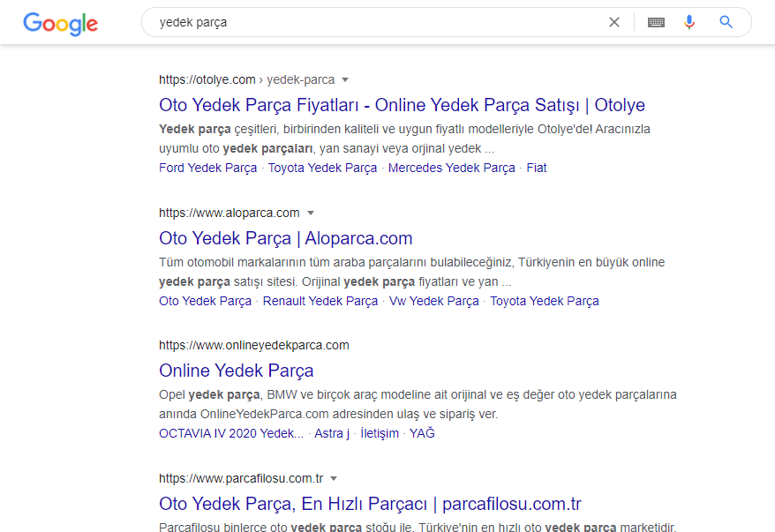Click the İletişim link under Online Yedek Parça

click(x=380, y=433)
